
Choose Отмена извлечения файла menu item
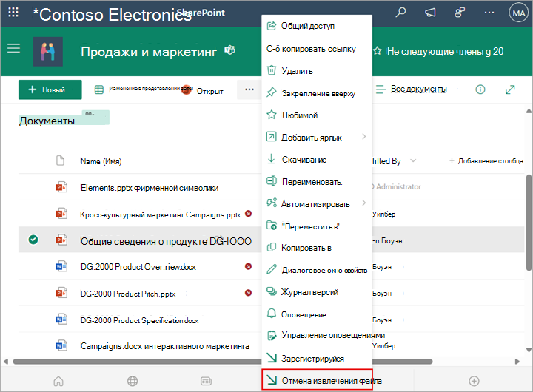point(317,380)
